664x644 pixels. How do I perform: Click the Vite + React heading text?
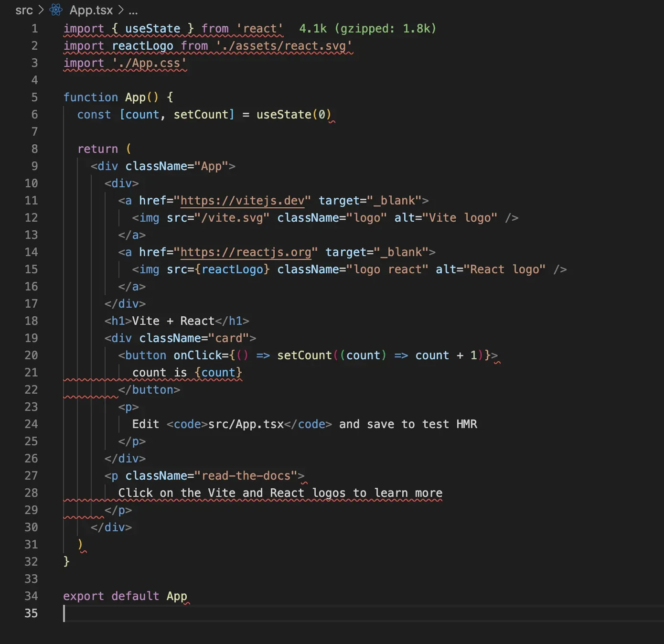pyautogui.click(x=173, y=321)
